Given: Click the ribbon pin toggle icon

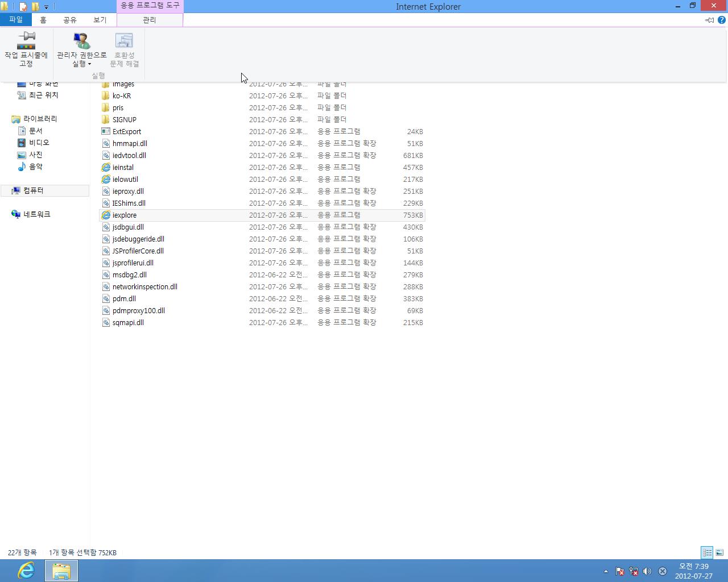Looking at the screenshot, I should click(710, 20).
